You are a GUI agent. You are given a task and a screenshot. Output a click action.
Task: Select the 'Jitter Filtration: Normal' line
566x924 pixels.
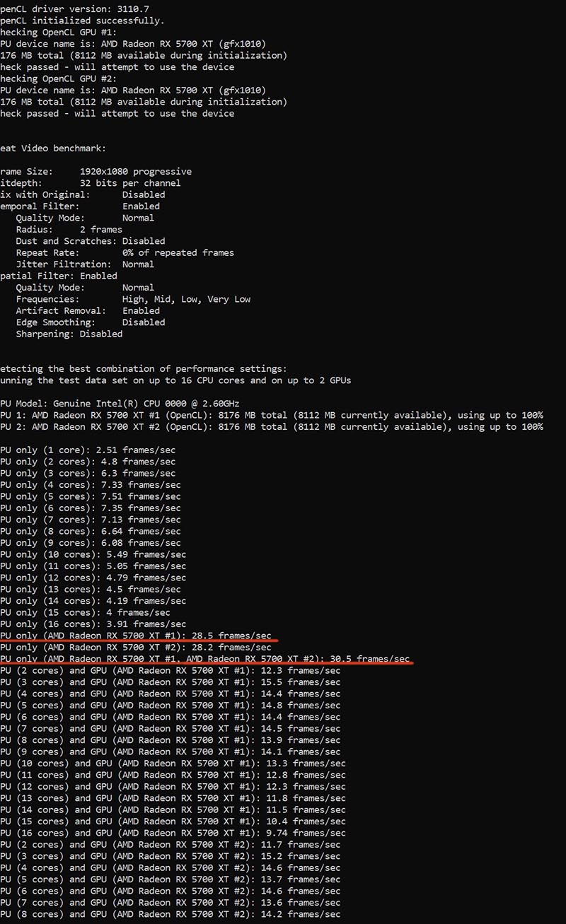click(x=85, y=264)
